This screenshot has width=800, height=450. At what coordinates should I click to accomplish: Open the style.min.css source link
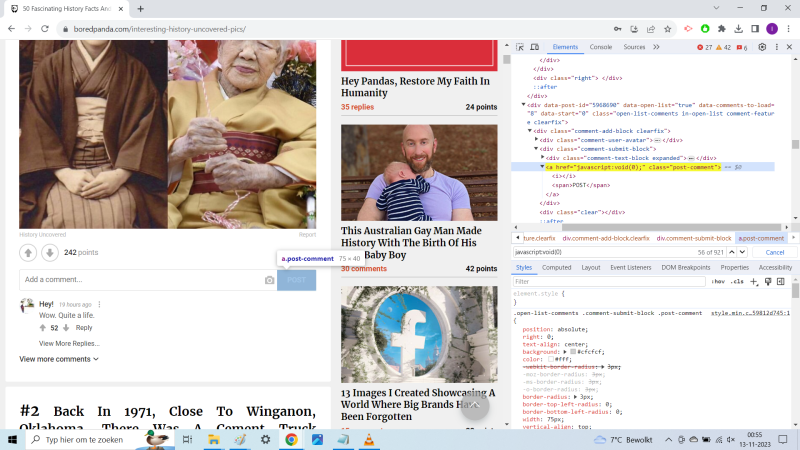point(750,313)
